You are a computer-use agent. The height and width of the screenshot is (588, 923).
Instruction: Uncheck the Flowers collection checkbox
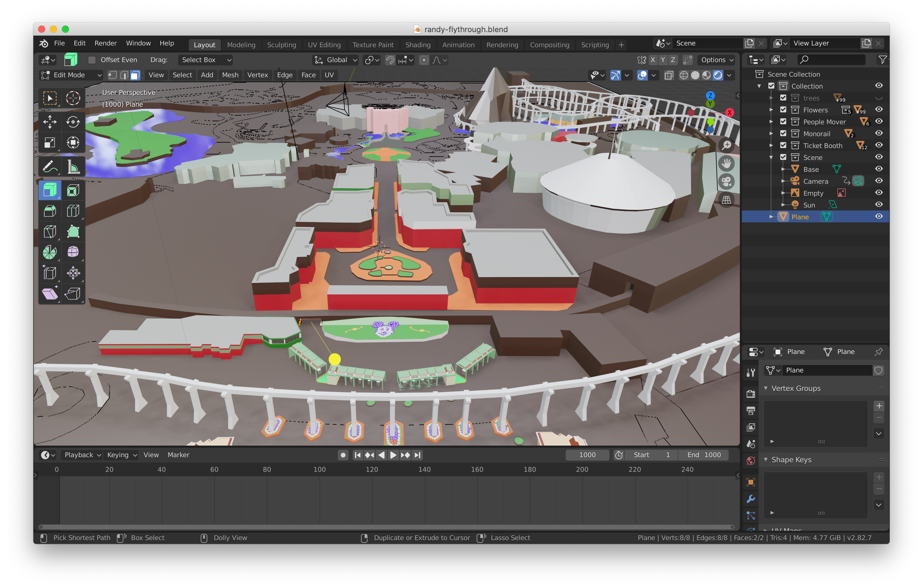coord(783,110)
